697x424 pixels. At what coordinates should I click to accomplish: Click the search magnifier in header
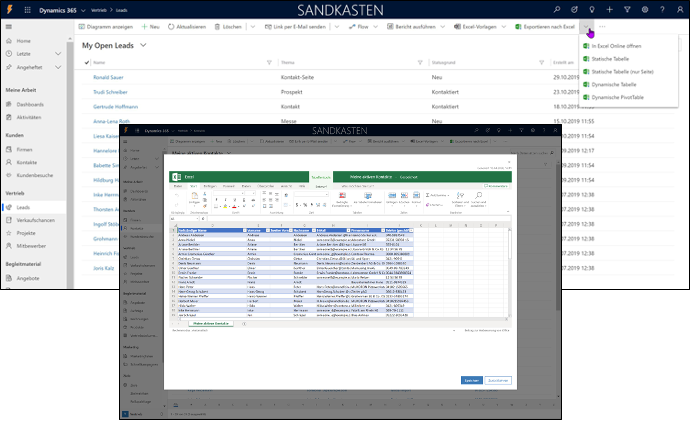tap(557, 9)
